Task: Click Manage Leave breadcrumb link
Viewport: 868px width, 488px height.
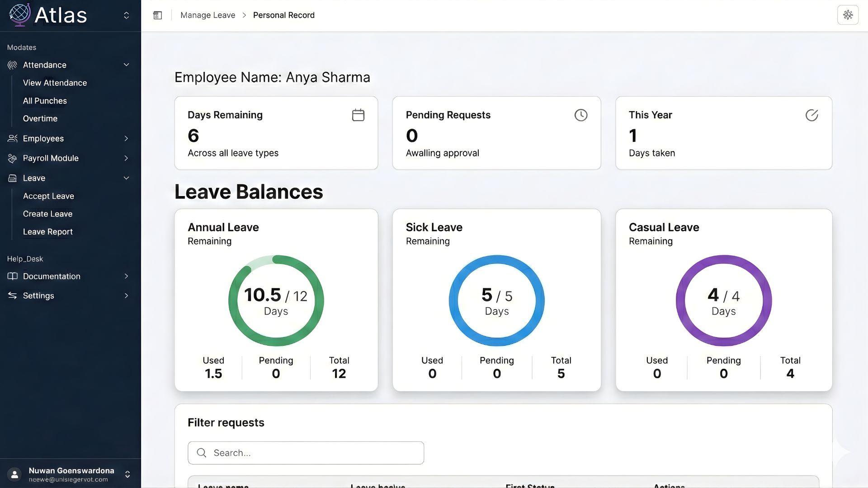Action: click(x=208, y=15)
